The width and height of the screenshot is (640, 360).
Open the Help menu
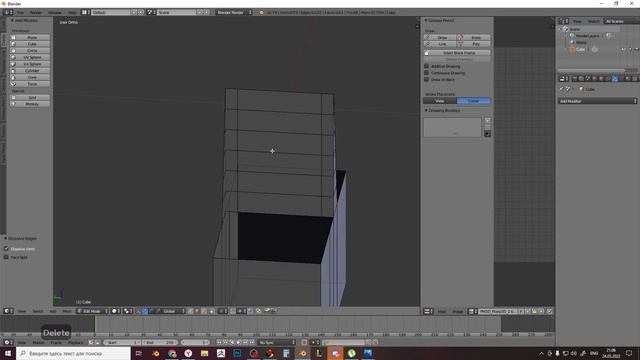click(x=72, y=13)
